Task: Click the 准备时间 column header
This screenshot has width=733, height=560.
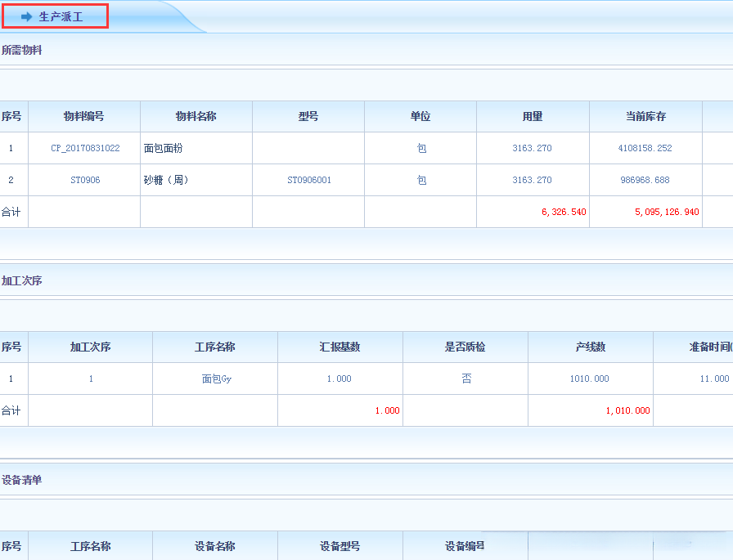Action: (x=693, y=347)
